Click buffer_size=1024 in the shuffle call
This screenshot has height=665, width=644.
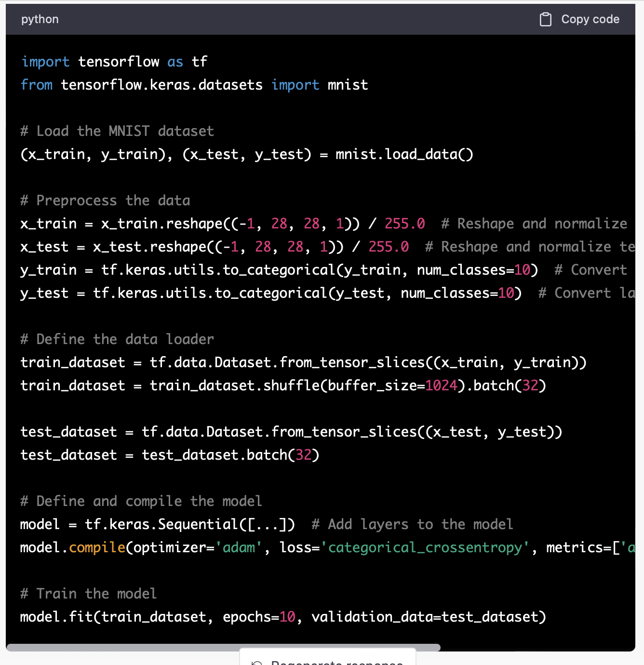pyautogui.click(x=392, y=386)
